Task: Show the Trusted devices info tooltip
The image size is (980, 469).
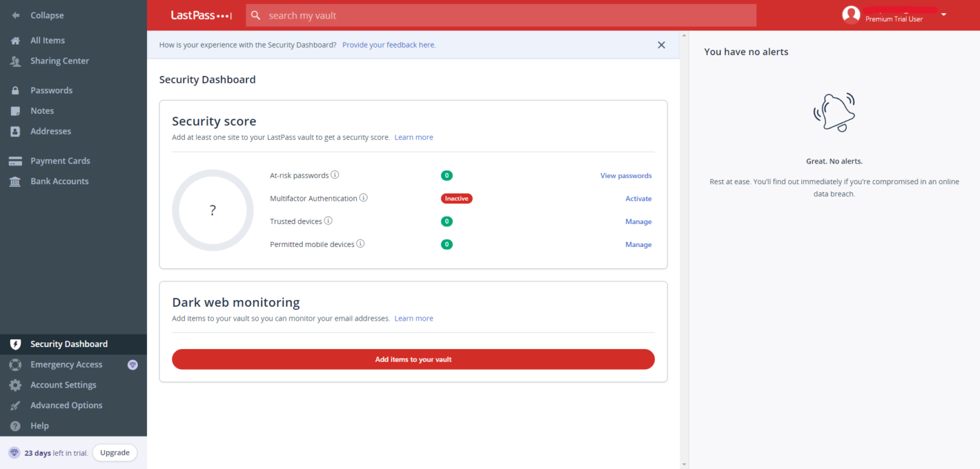Action: click(328, 221)
